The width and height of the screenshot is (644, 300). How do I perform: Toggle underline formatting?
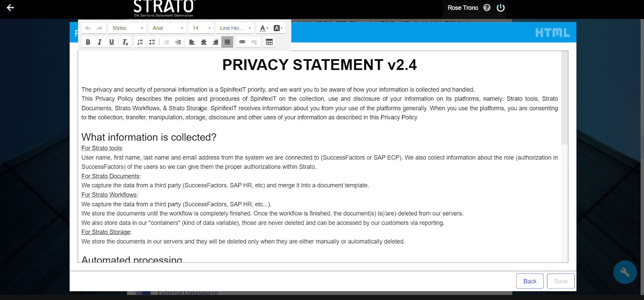111,42
